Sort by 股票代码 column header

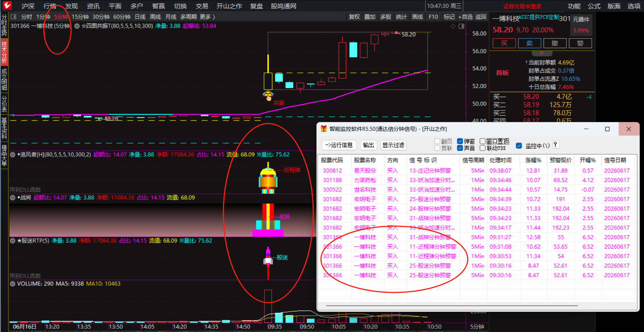(331, 160)
